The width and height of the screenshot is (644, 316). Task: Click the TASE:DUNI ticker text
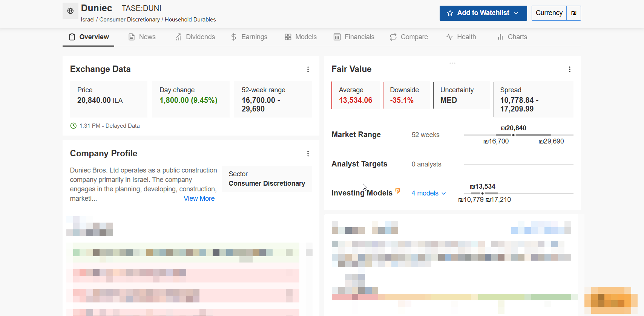click(141, 8)
